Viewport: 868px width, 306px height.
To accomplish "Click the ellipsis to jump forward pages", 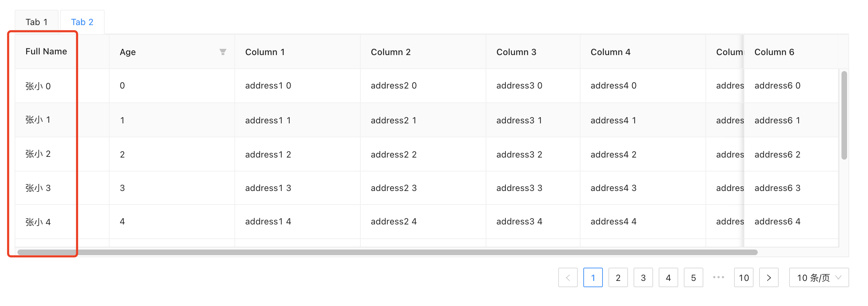I will (718, 277).
